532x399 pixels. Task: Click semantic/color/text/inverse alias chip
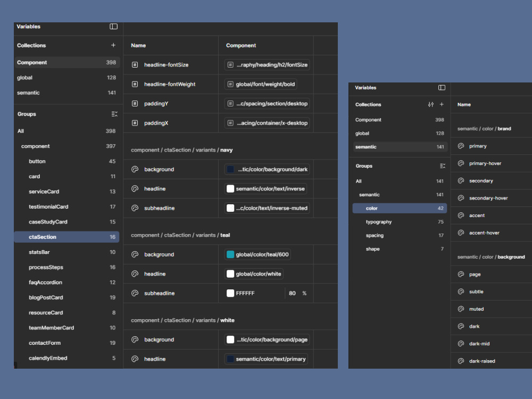[265, 189]
